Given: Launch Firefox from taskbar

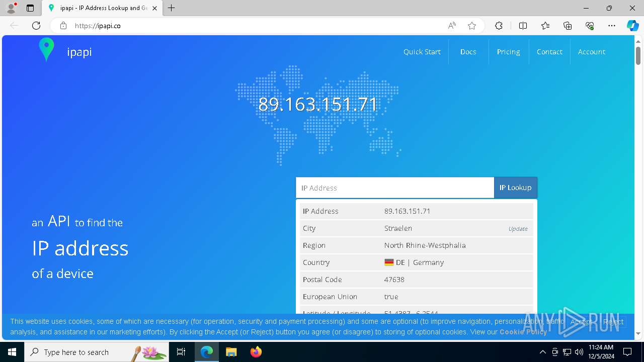Looking at the screenshot, I should (x=256, y=352).
